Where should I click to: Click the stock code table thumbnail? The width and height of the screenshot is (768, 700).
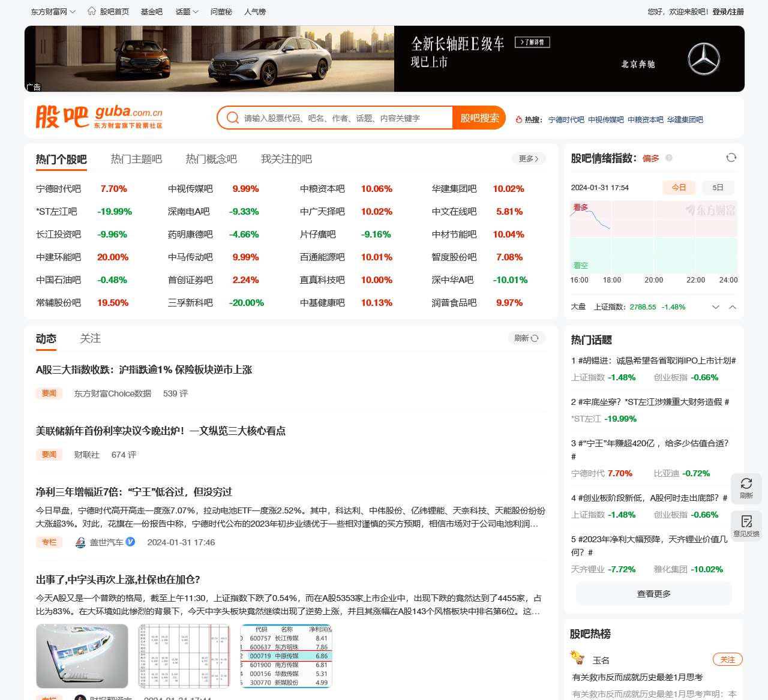286,656
